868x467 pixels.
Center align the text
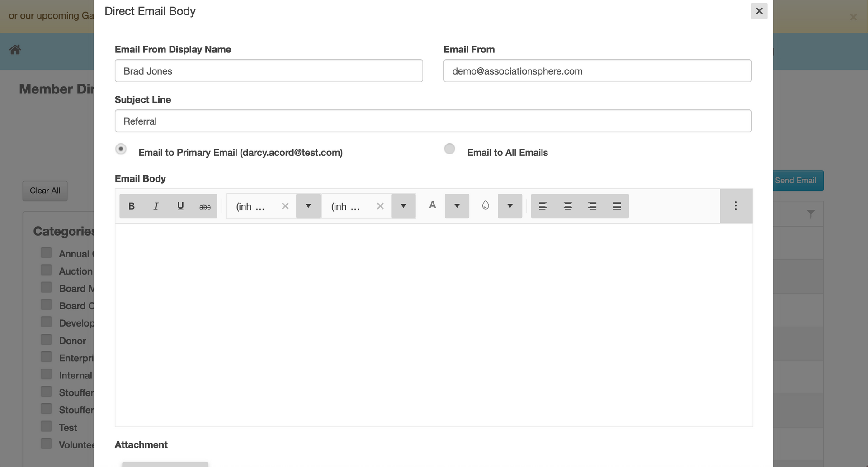click(568, 206)
